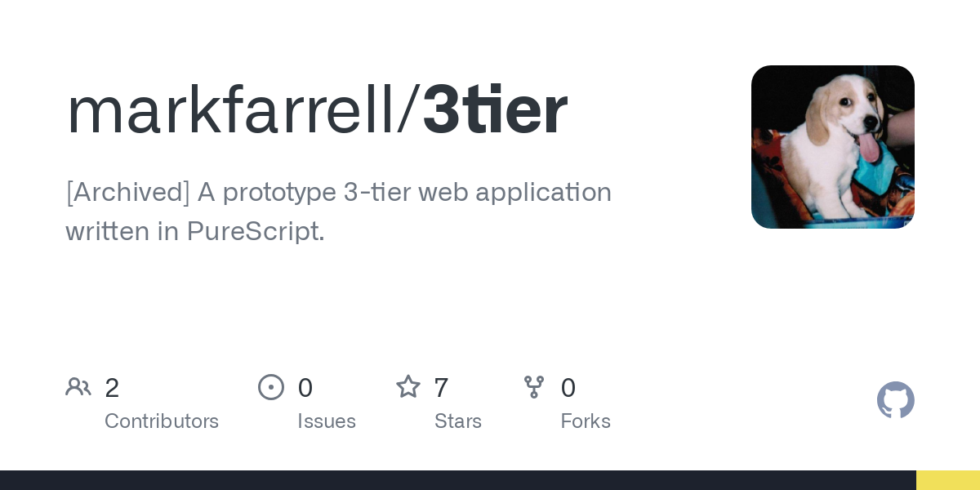Open the beagle puppy avatar image
Image resolution: width=980 pixels, height=490 pixels.
(832, 147)
